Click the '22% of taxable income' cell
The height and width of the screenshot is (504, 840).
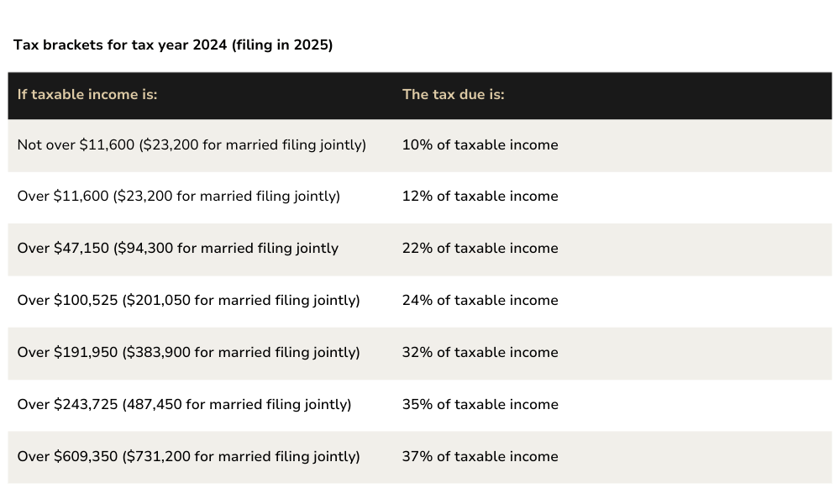480,249
